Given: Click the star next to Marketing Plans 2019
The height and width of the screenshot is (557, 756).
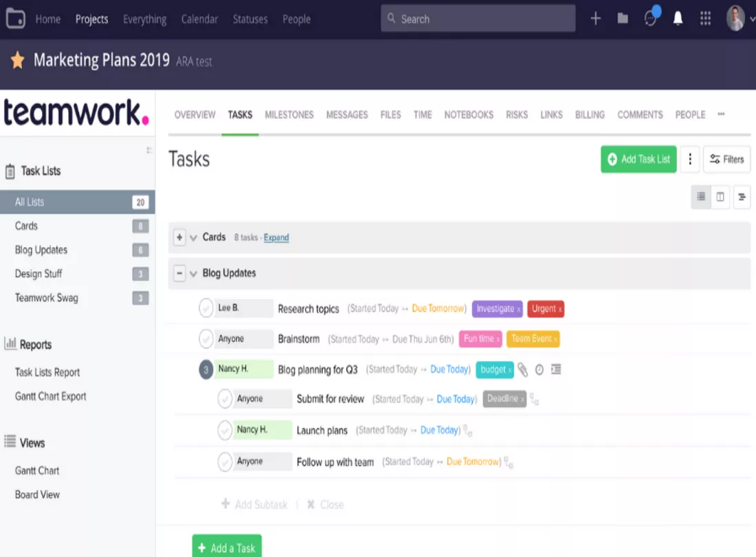Looking at the screenshot, I should coord(18,61).
